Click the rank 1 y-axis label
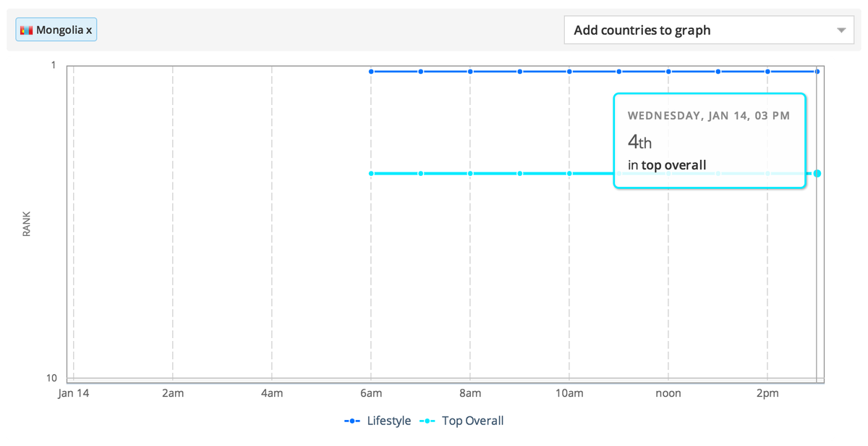The height and width of the screenshot is (446, 868). 54,65
